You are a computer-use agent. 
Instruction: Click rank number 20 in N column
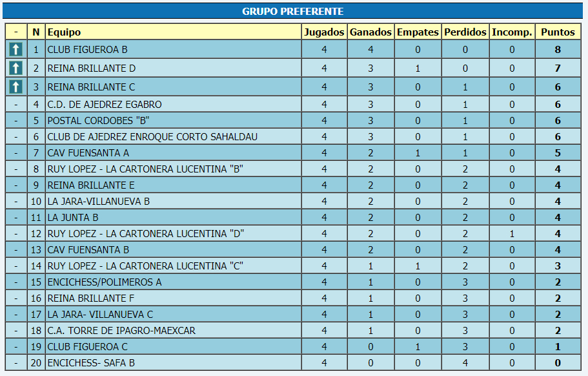36,362
